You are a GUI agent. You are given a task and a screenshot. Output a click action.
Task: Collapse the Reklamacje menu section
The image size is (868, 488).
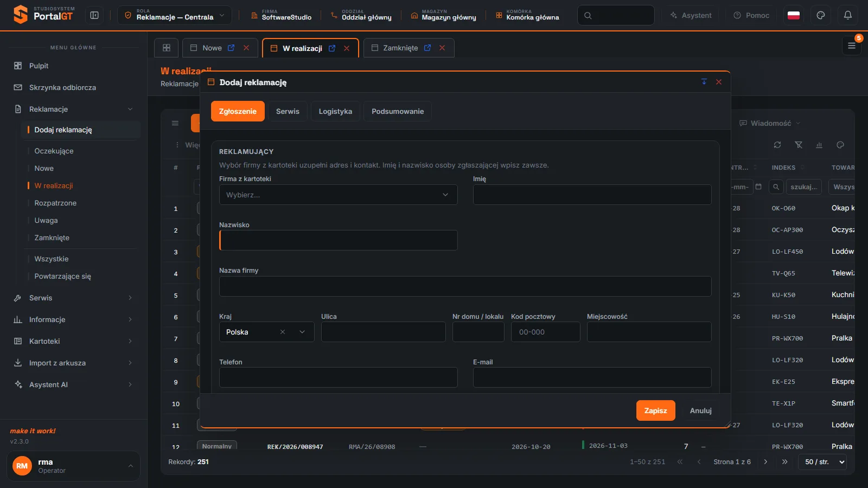coord(73,109)
